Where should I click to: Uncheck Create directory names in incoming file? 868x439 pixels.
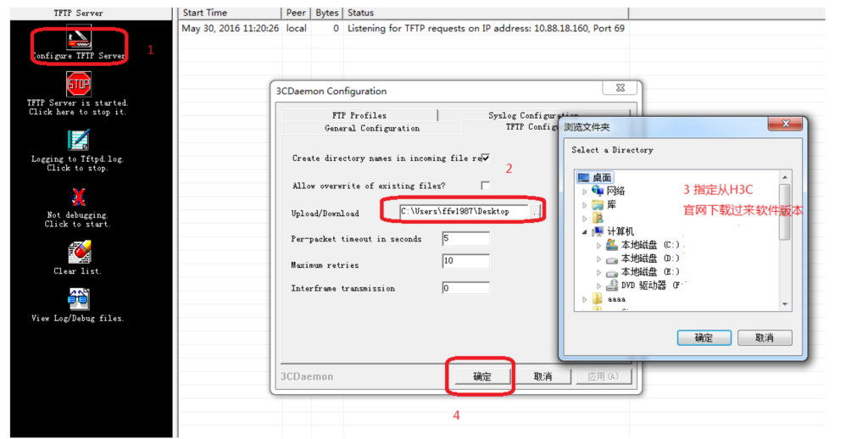tap(486, 158)
